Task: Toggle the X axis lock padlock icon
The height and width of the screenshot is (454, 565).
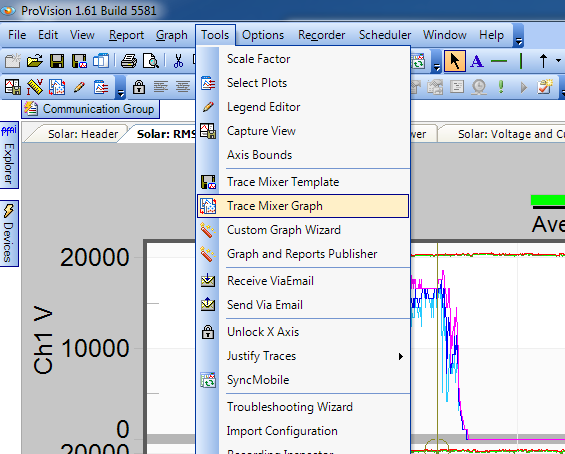Action: coord(139,87)
